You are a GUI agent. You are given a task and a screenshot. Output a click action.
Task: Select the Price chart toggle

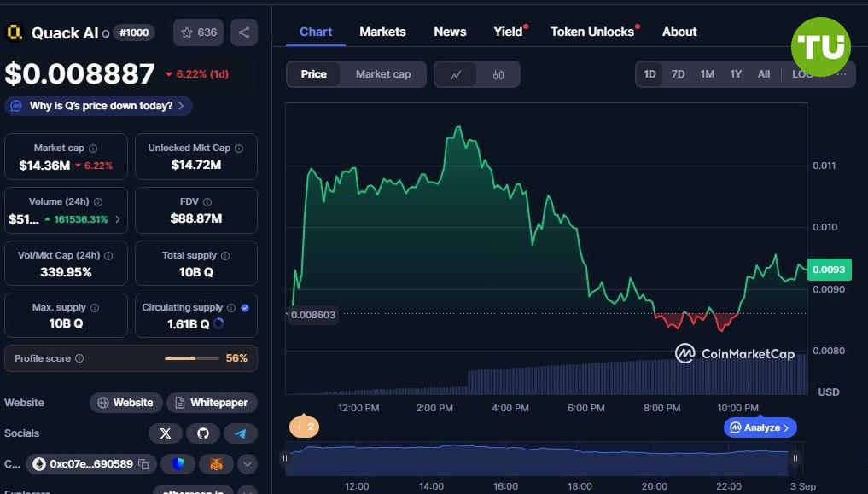pos(313,74)
